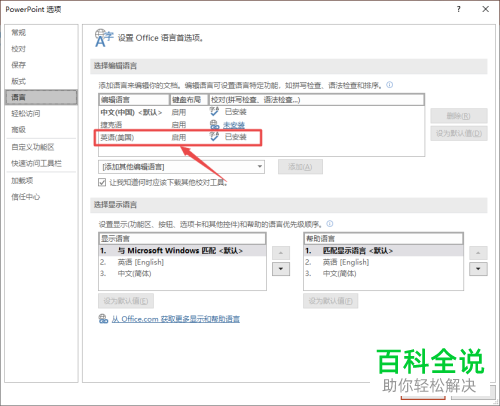Select 与 Microsoft Windows 匹配 display language
Image resolution: width=500 pixels, height=406 pixels.
click(x=182, y=250)
